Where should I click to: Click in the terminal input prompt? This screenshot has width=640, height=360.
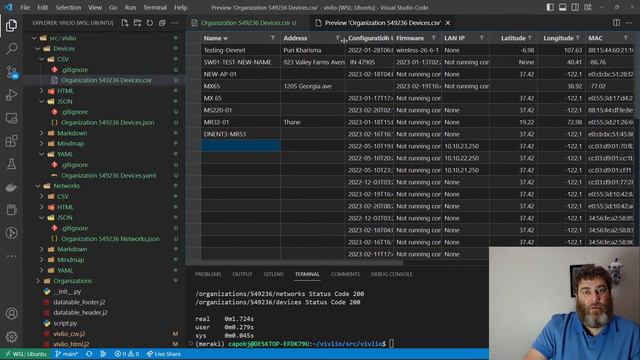click(x=391, y=344)
